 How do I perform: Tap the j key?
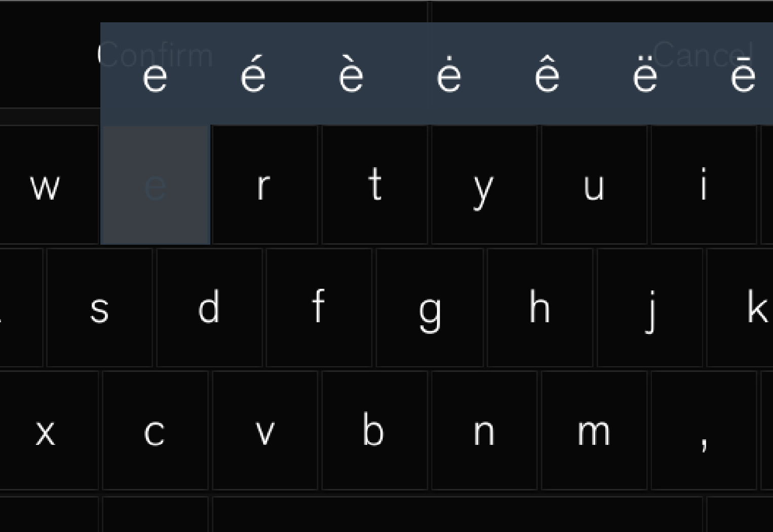(x=650, y=308)
